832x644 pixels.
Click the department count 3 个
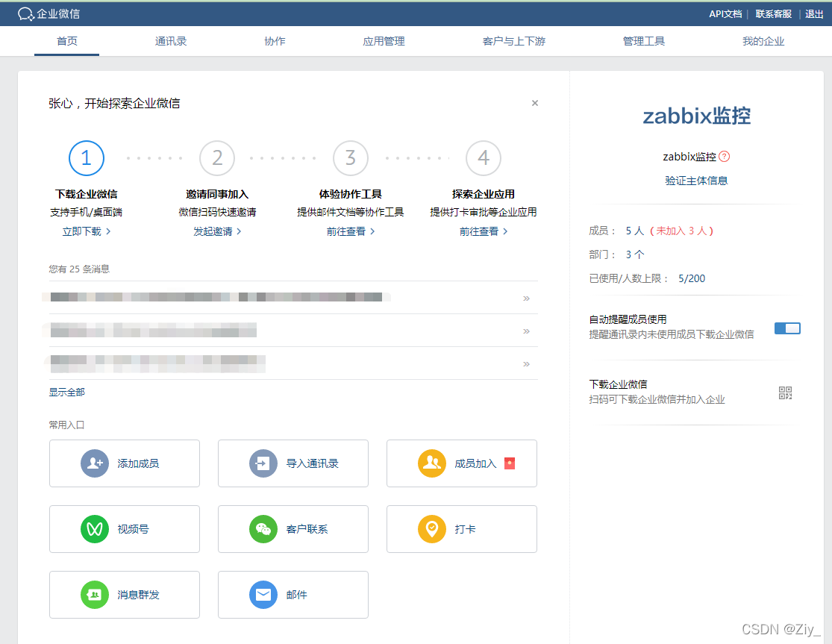(634, 254)
